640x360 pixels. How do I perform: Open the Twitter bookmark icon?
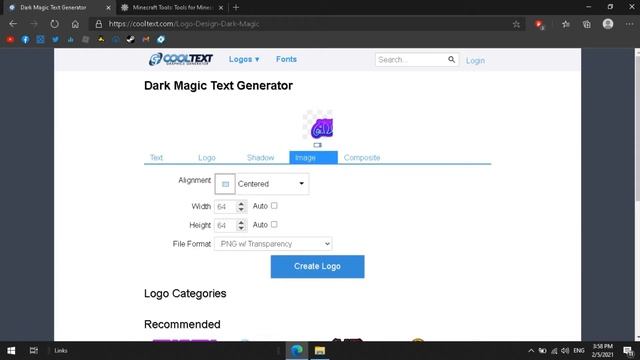click(x=56, y=40)
